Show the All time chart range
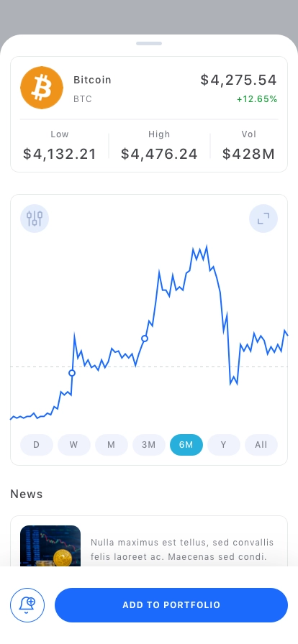This screenshot has height=644, width=298. pos(261,445)
